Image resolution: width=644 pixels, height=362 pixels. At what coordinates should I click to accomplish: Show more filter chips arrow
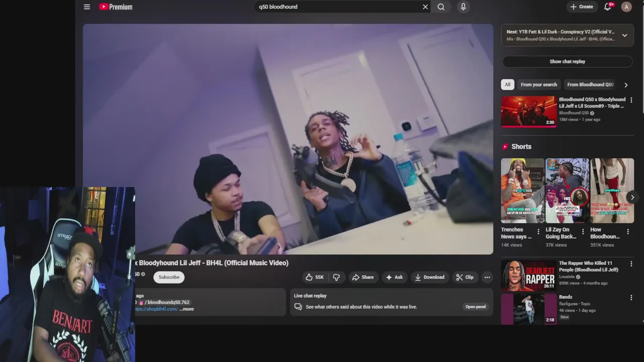(x=625, y=85)
